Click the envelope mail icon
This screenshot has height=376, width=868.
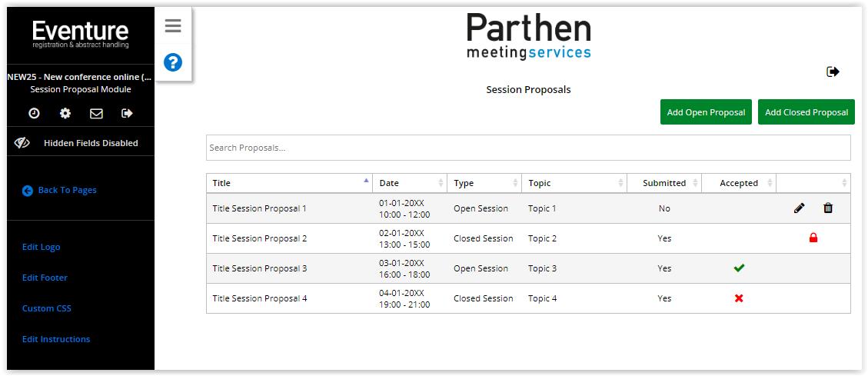coord(96,113)
